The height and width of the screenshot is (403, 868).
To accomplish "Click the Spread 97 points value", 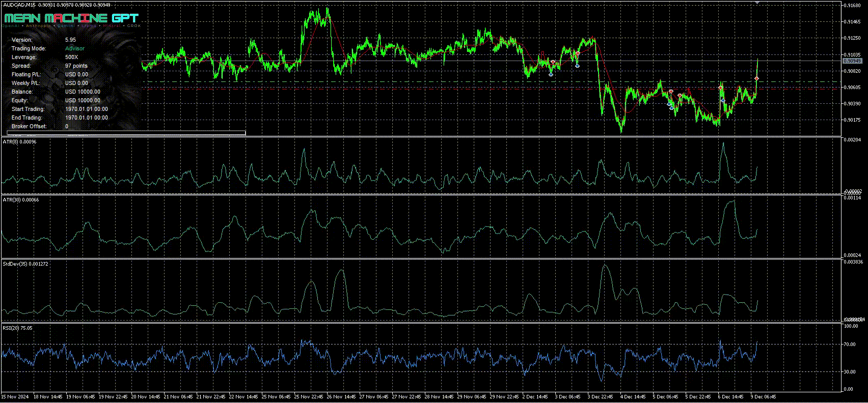I will click(76, 66).
